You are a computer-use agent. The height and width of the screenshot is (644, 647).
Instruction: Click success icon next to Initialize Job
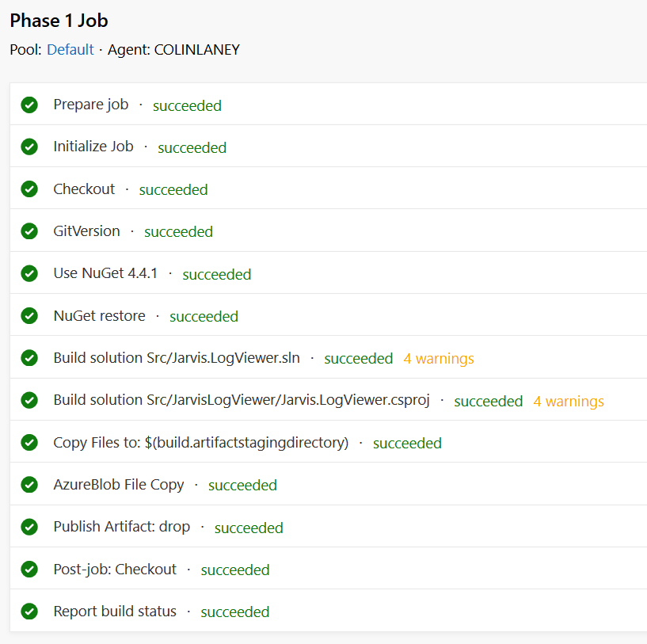[29, 147]
